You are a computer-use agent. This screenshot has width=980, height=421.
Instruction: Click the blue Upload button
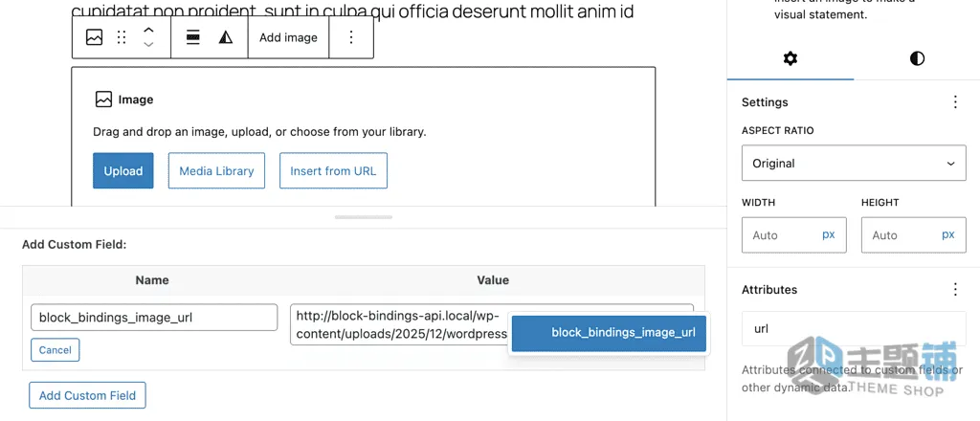click(123, 170)
